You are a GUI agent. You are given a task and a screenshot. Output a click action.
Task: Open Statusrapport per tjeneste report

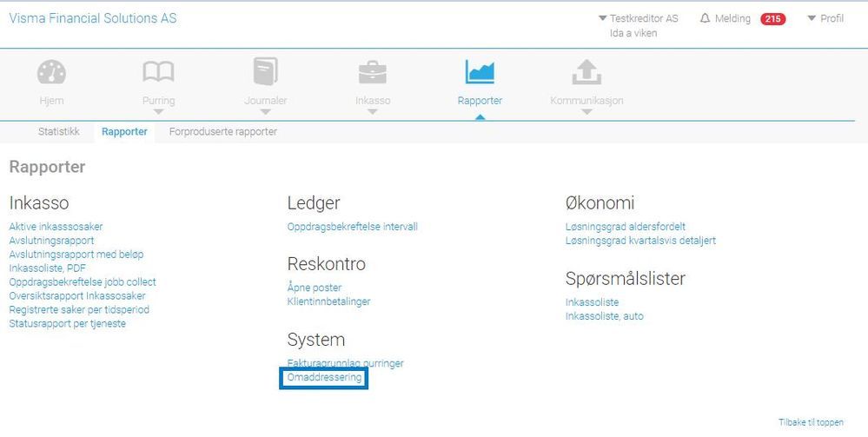point(68,323)
